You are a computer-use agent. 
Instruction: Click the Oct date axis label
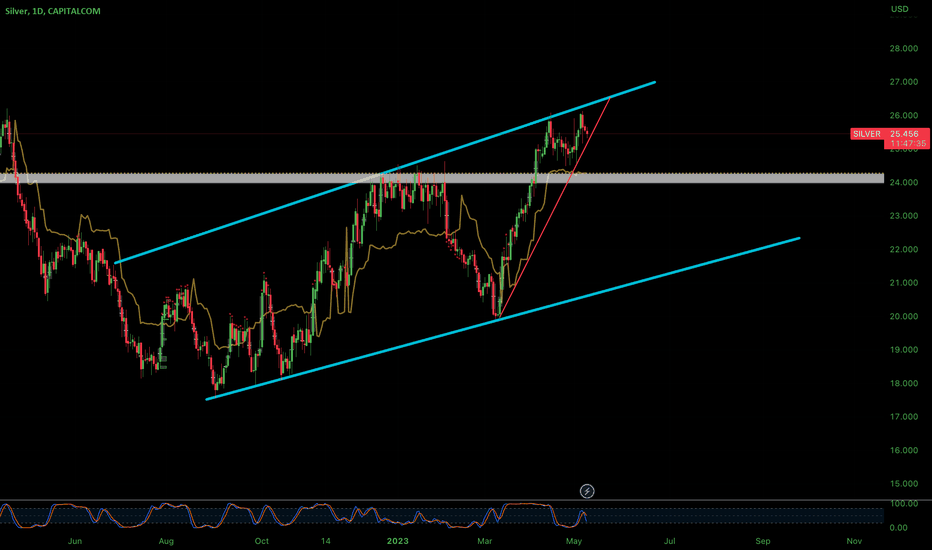coord(262,541)
